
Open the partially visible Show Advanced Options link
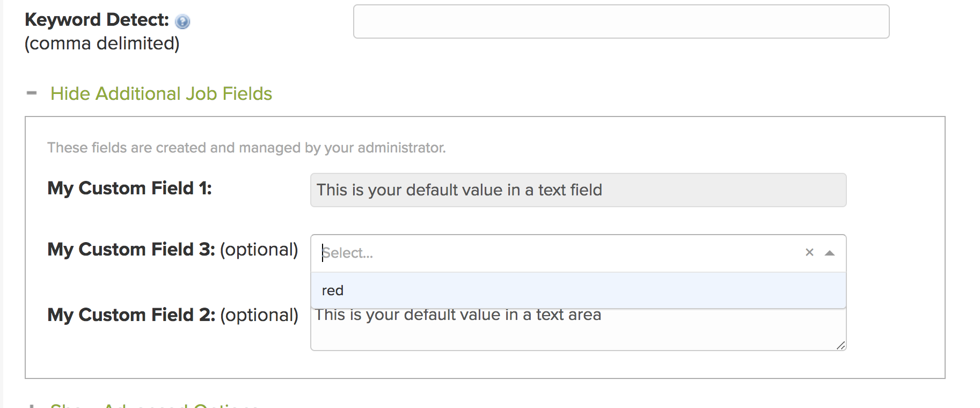point(155,405)
